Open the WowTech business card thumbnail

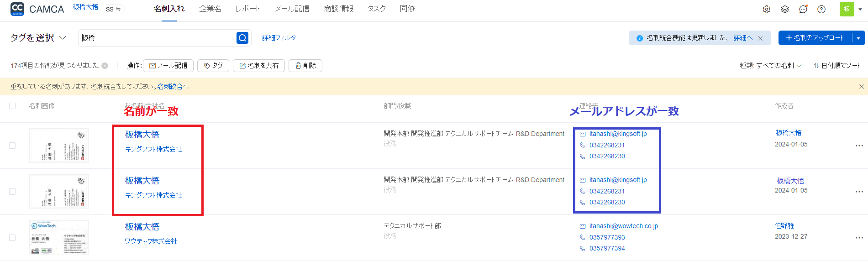coord(59,238)
